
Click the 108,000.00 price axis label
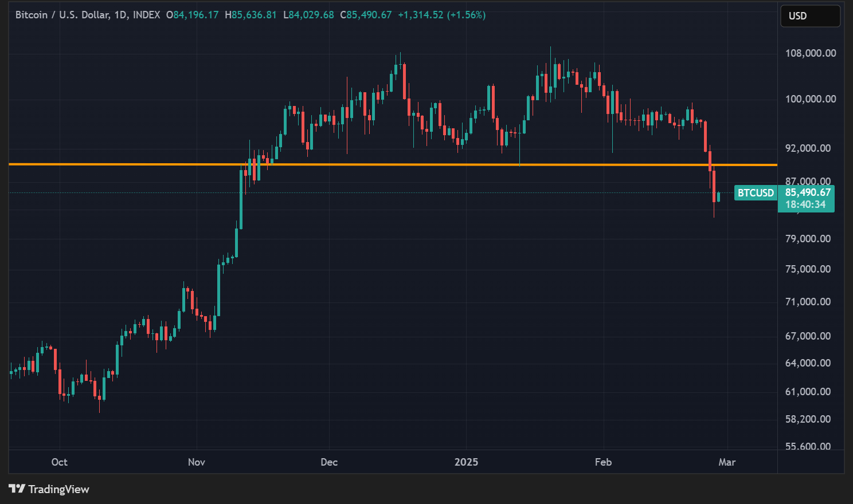(x=810, y=53)
